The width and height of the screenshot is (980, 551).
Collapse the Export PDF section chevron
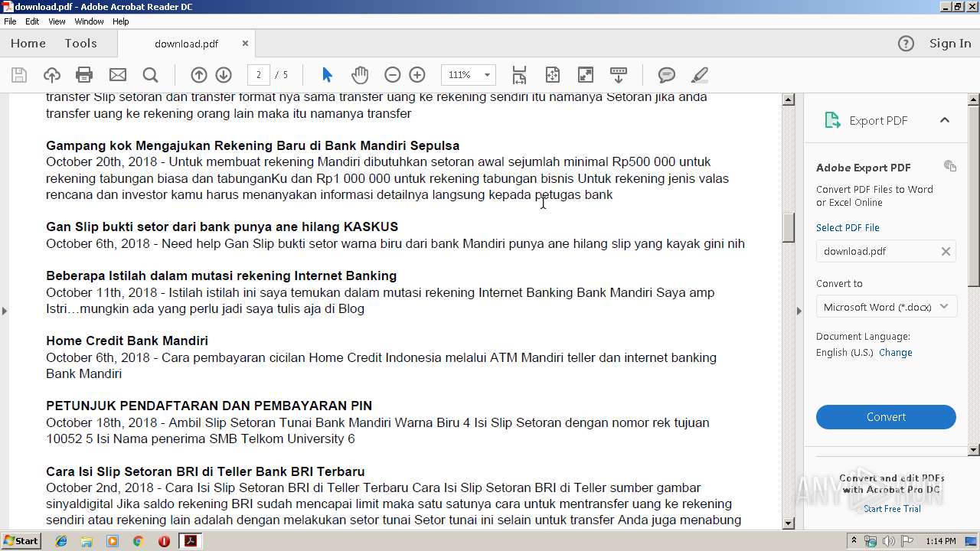(x=944, y=120)
